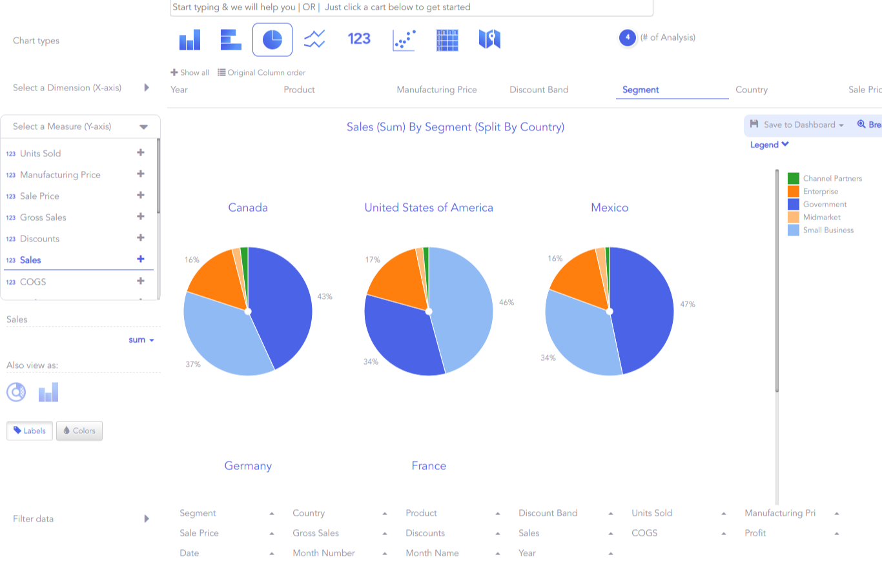
Task: Pick the 123 number chart type
Action: coord(359,39)
